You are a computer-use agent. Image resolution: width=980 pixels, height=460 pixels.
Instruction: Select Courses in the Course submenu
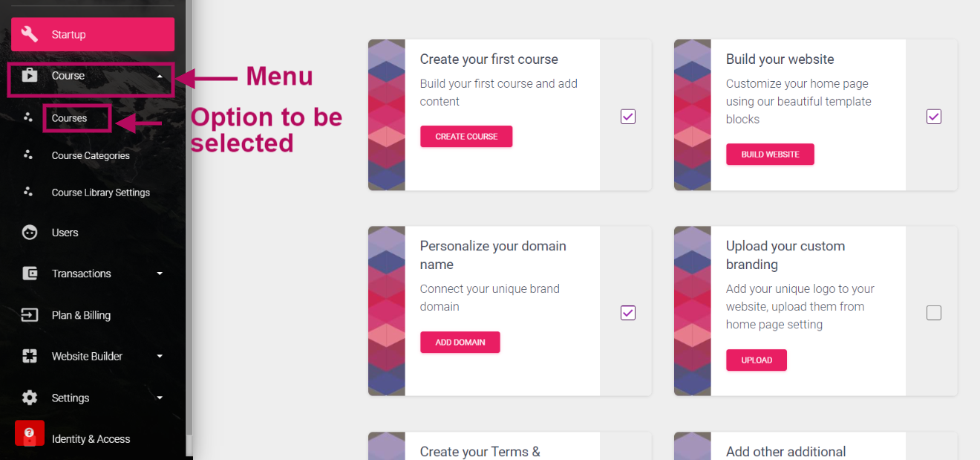pos(70,118)
